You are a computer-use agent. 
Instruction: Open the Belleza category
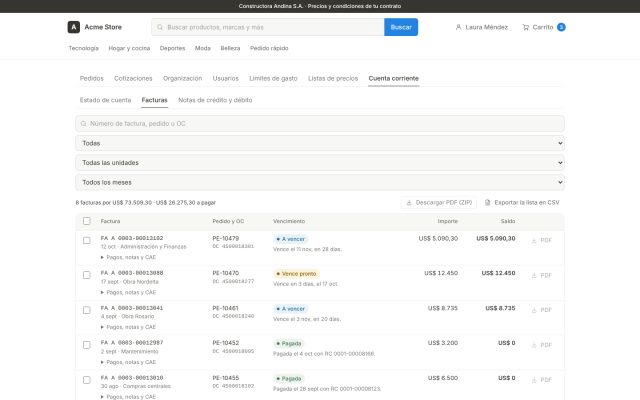(230, 48)
